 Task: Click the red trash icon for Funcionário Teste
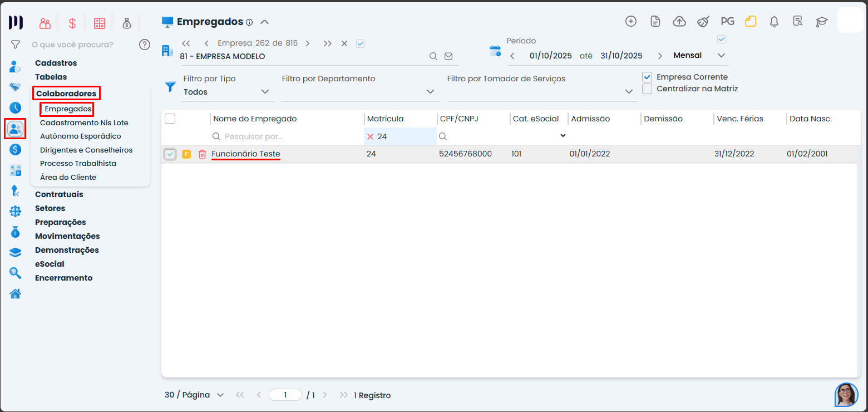pos(202,154)
